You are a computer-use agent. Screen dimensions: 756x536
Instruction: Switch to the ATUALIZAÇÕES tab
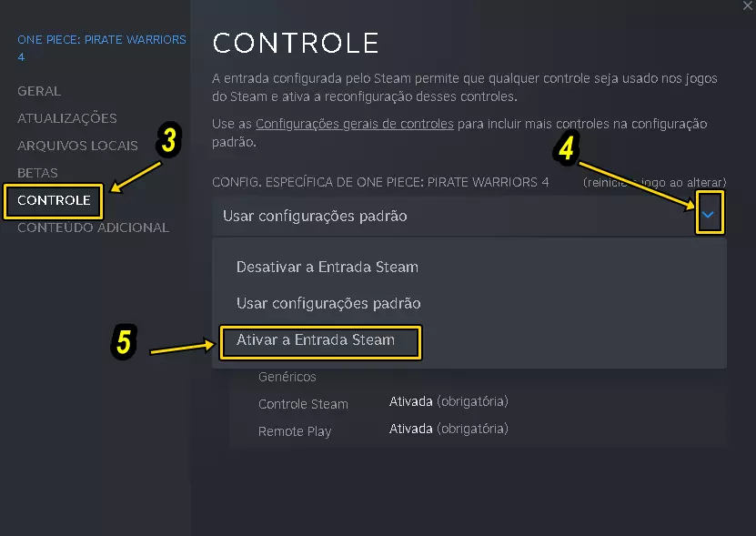point(67,118)
